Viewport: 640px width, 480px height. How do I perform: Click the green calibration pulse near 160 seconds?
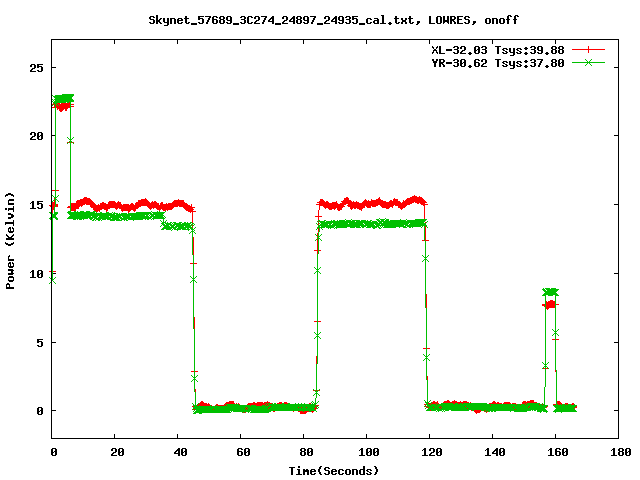[551, 292]
